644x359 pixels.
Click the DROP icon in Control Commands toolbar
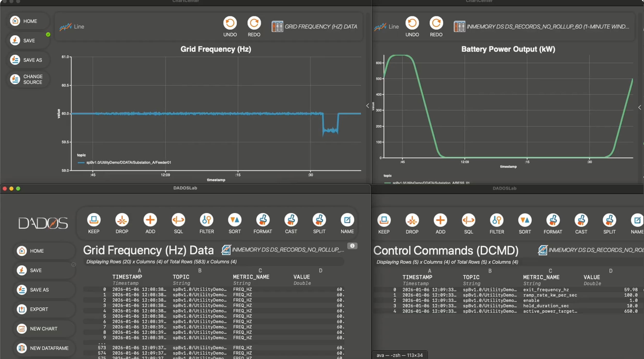click(412, 220)
